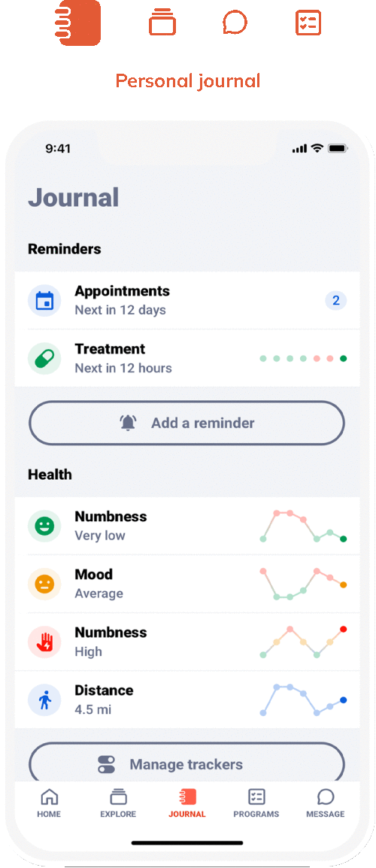Tap the green pill Treatment icon
Viewport: 376px width, 868px height.
(x=44, y=359)
